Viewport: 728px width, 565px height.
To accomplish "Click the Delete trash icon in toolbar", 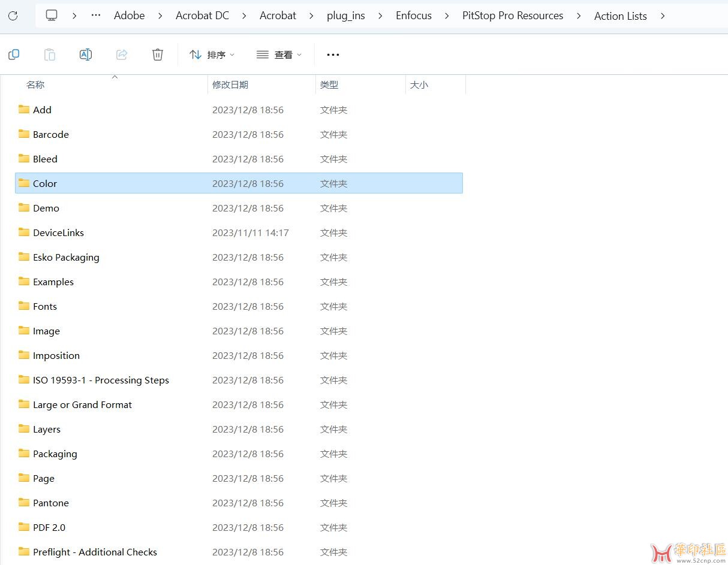I will [158, 55].
